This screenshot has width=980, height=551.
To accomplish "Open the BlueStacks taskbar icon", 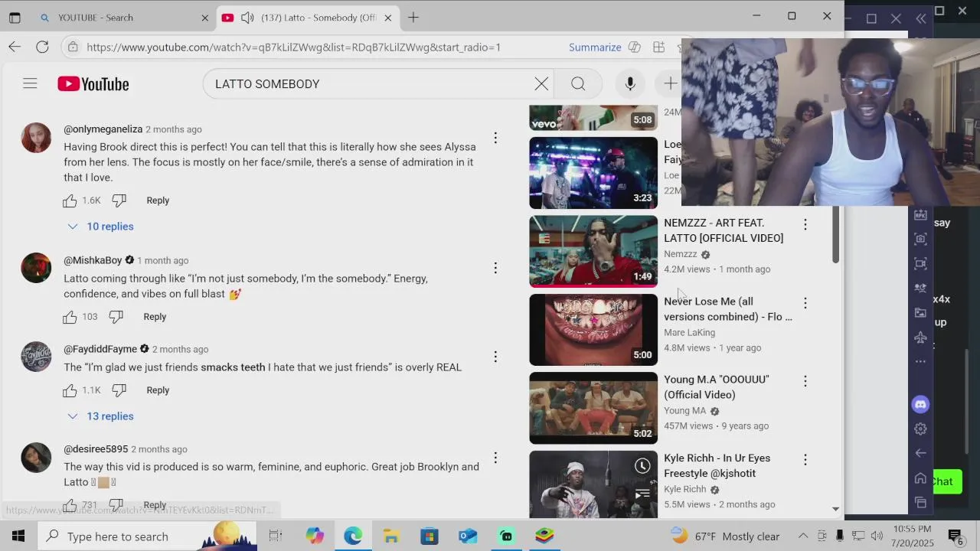I will (x=544, y=536).
